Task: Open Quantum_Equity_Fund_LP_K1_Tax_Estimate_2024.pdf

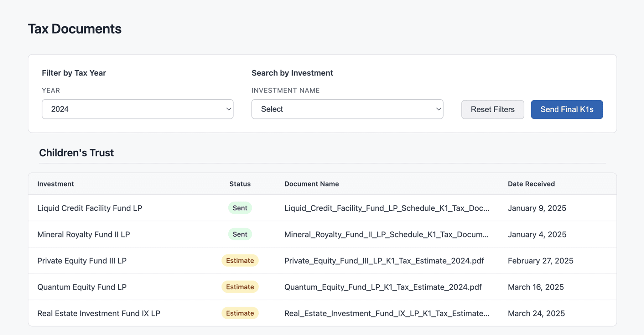Action: pyautogui.click(x=383, y=287)
